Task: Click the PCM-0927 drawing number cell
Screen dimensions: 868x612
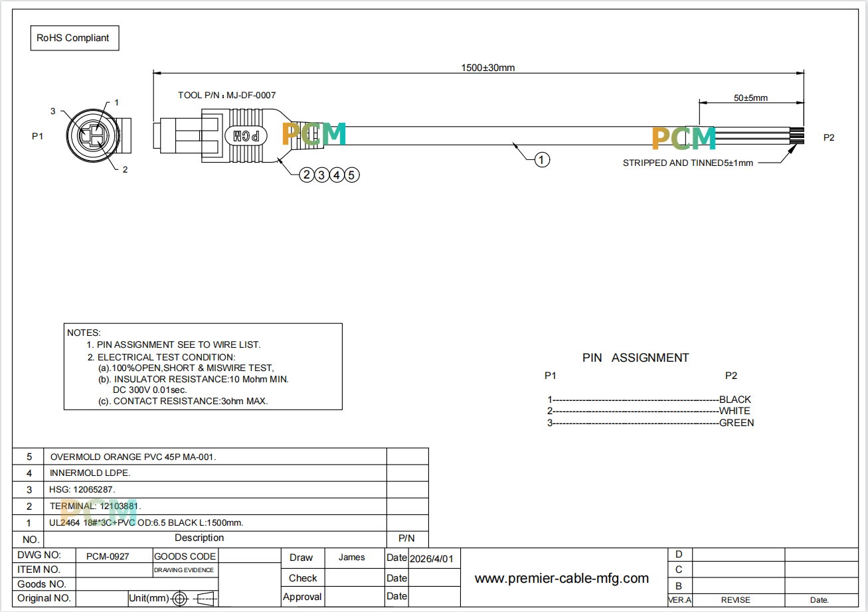Action: [x=108, y=556]
